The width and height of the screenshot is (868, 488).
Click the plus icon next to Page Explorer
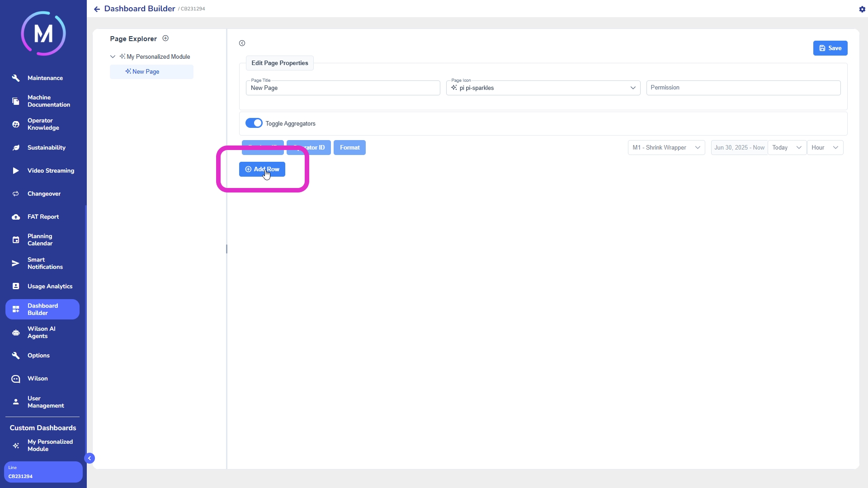coord(165,38)
